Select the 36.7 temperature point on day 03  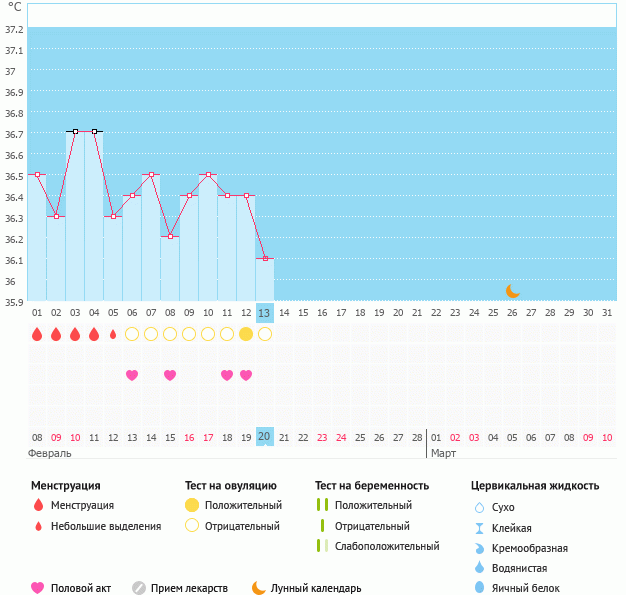(x=75, y=131)
